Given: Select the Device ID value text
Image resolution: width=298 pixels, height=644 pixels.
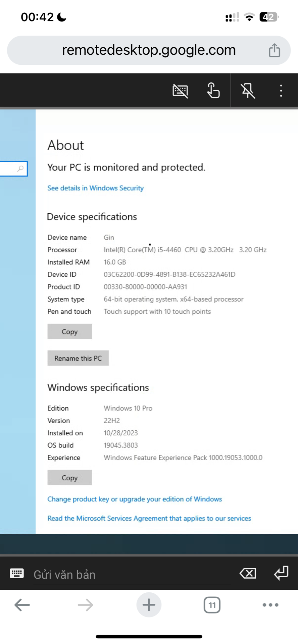Looking at the screenshot, I should (169, 274).
